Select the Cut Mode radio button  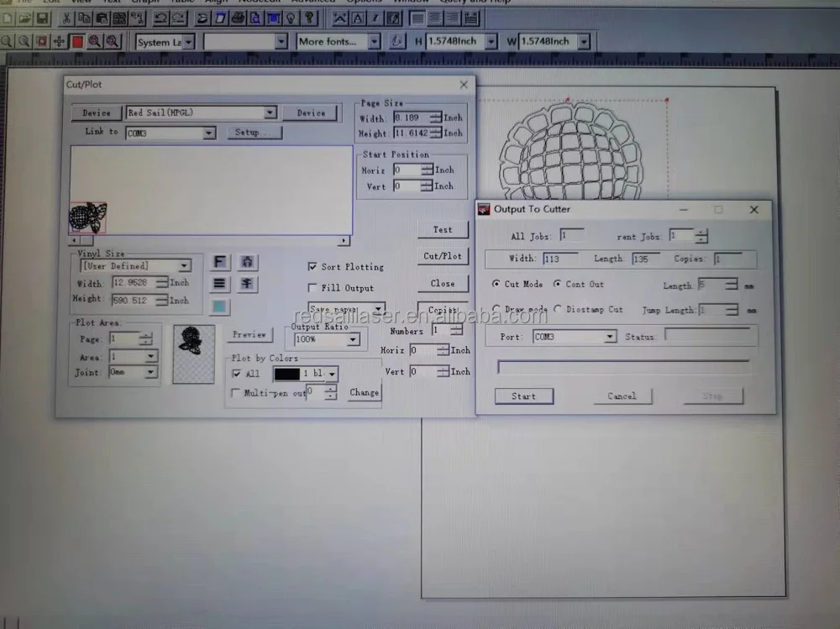pyautogui.click(x=497, y=285)
